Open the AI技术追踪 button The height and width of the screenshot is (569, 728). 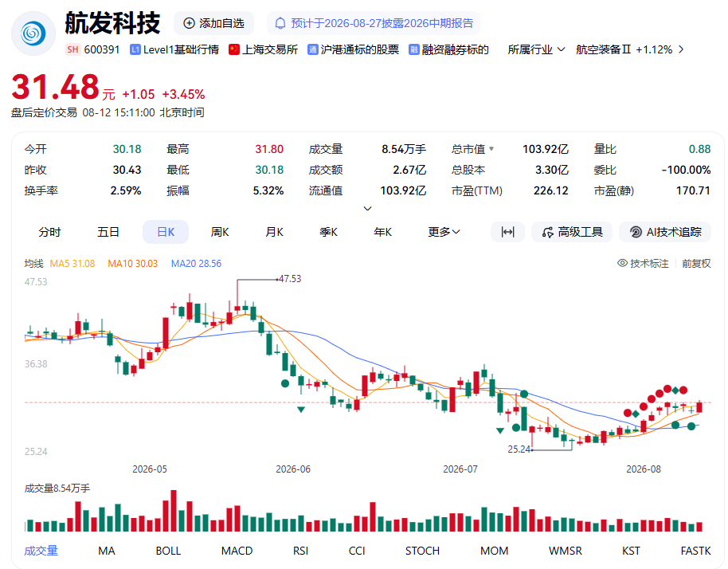click(665, 232)
